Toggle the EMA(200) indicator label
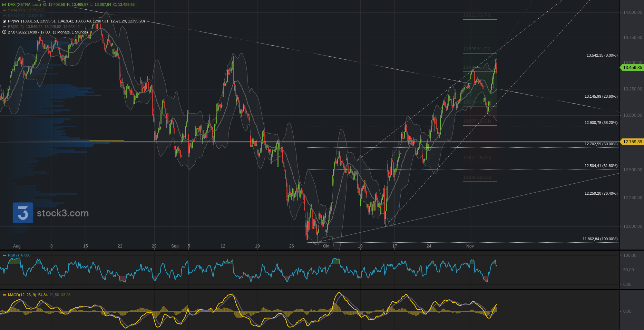Screen dimensions: 644x330 tap(16, 16)
